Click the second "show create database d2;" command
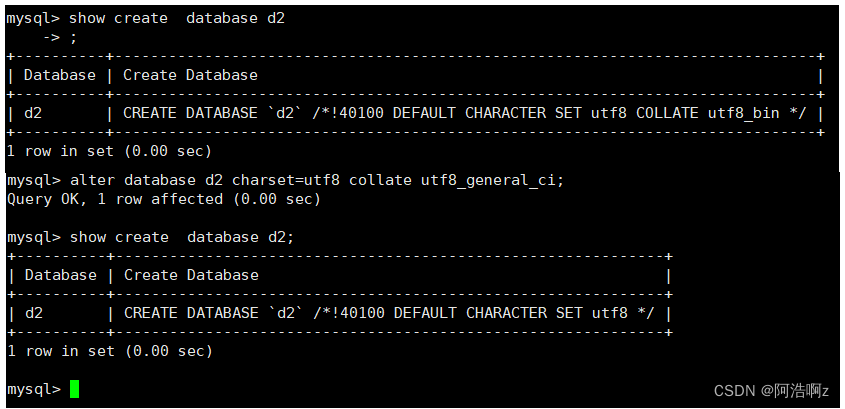Screen dimensions: 845x409 point(182,237)
